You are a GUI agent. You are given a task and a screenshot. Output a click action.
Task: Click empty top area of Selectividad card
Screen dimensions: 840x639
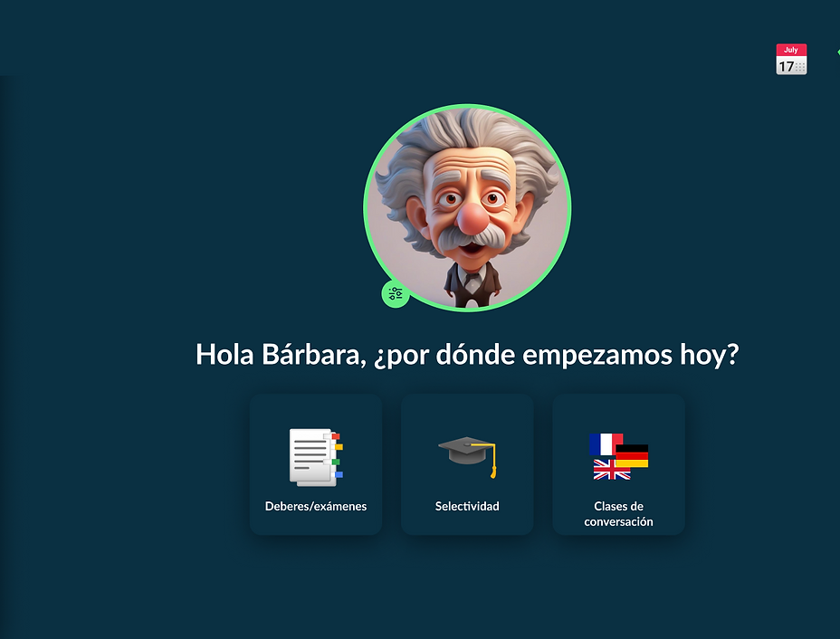[467, 409]
